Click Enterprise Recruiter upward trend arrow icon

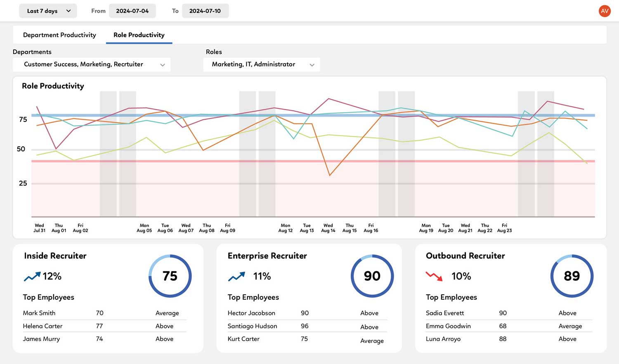(x=236, y=277)
